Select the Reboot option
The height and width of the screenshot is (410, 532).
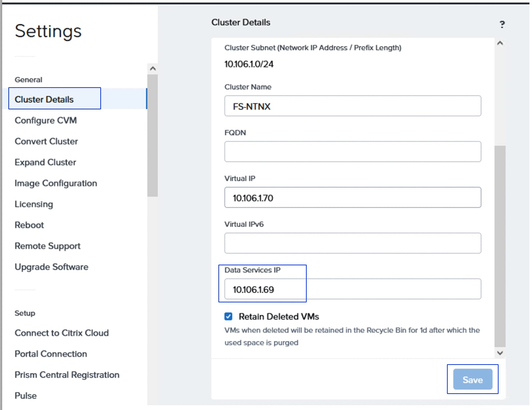[x=29, y=225]
